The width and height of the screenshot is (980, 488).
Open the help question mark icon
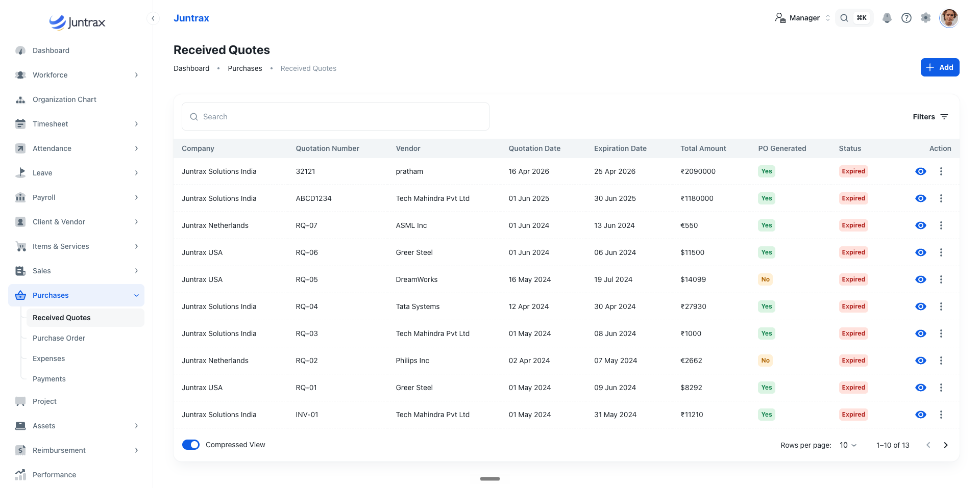coord(906,18)
